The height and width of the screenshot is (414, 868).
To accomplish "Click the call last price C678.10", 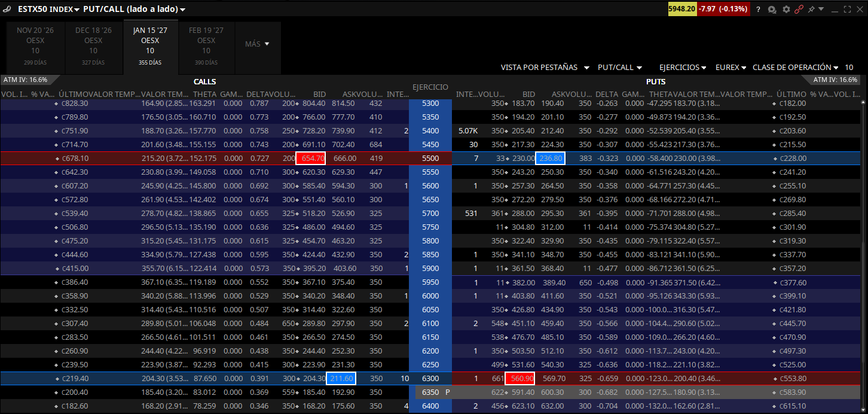I will point(75,159).
